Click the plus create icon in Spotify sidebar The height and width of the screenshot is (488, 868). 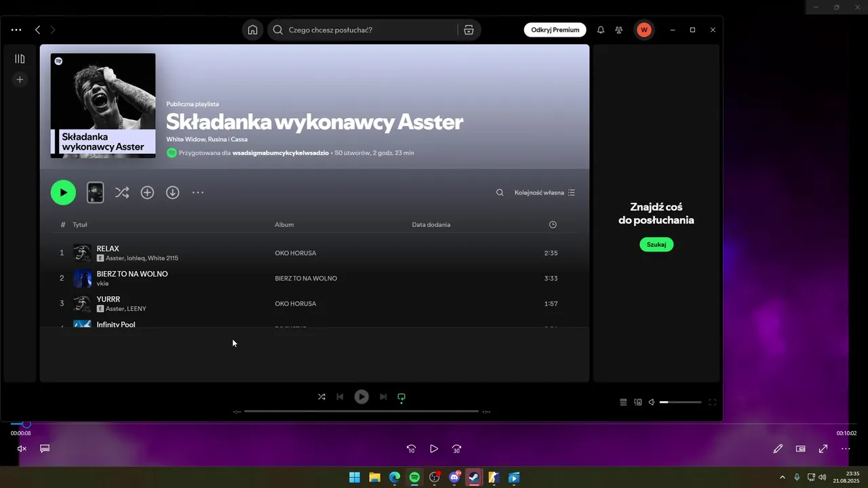coord(20,79)
